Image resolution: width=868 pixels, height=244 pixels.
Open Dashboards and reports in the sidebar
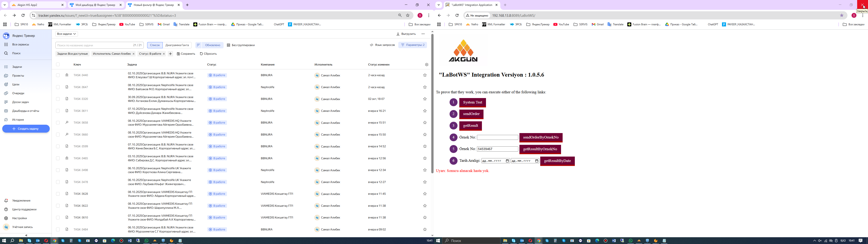click(26, 111)
